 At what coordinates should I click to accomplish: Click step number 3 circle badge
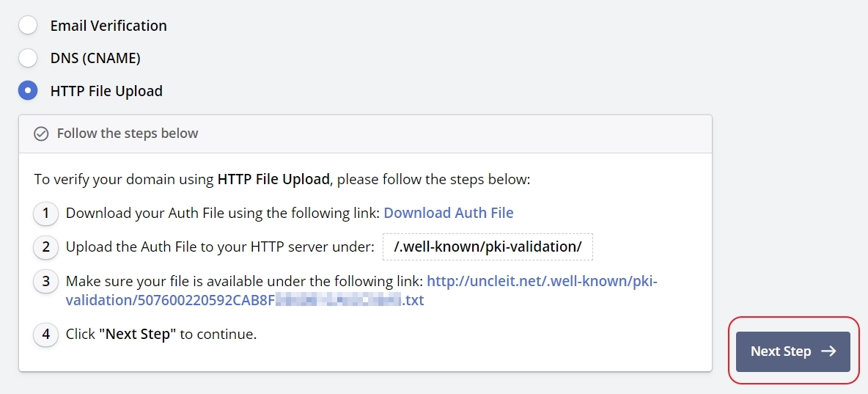(46, 282)
